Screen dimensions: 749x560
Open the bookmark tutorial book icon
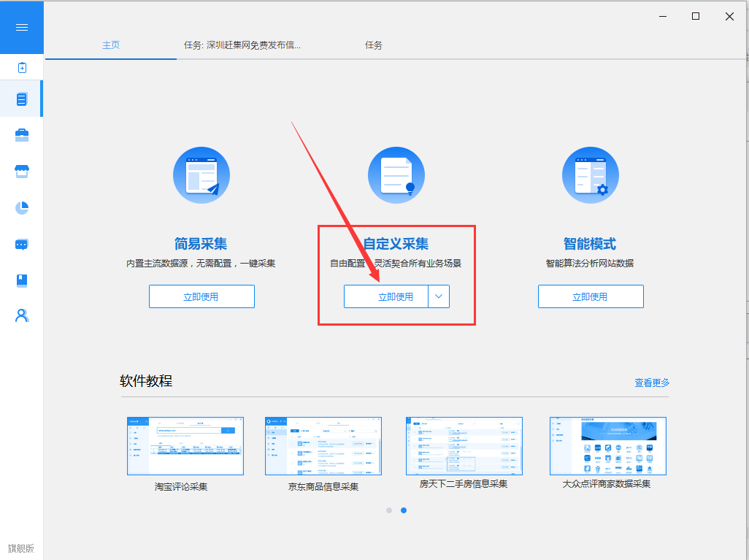point(22,280)
